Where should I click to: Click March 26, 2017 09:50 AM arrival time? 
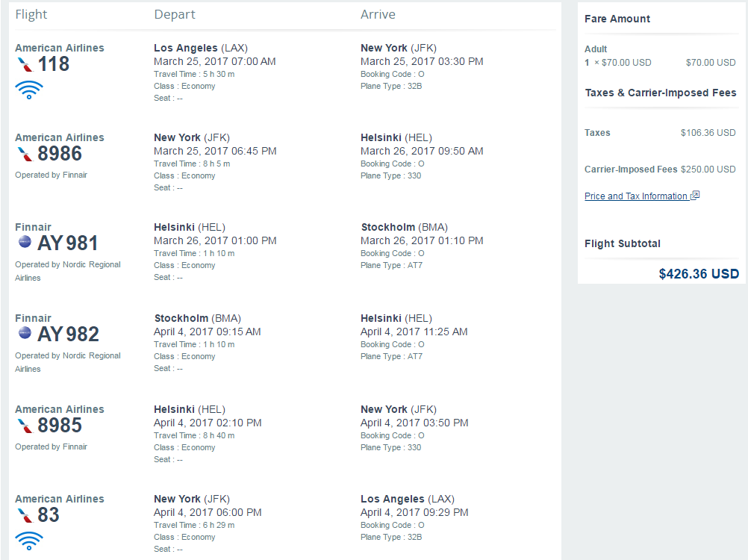(422, 152)
